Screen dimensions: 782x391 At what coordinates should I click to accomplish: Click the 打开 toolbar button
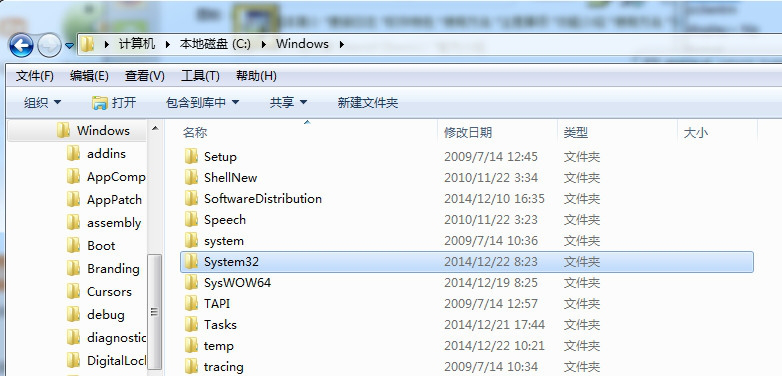(114, 103)
